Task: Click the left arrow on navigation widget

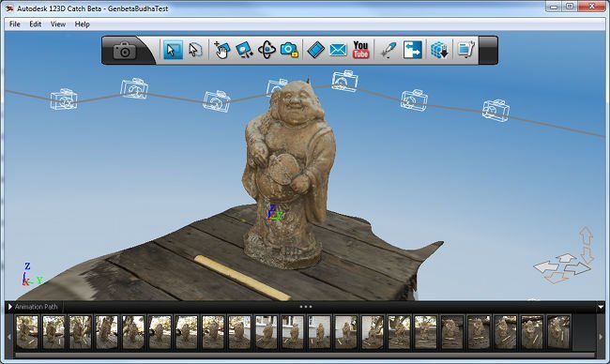Action: (546, 267)
